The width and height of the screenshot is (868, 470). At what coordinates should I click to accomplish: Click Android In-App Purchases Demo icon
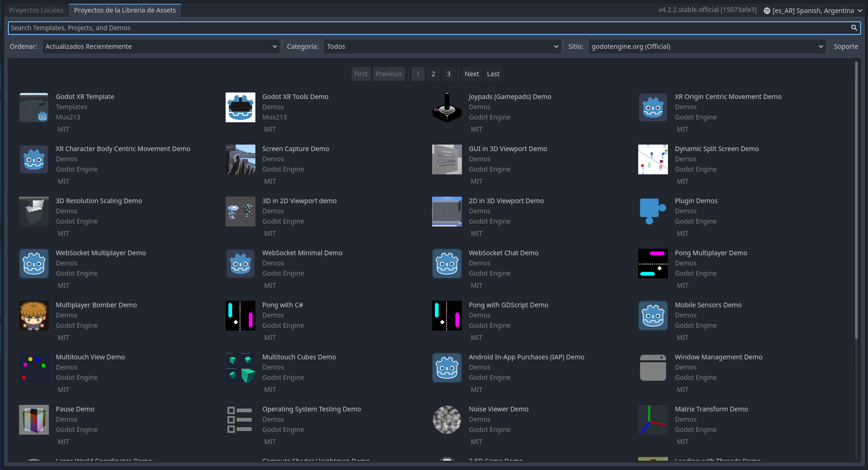pyautogui.click(x=447, y=368)
